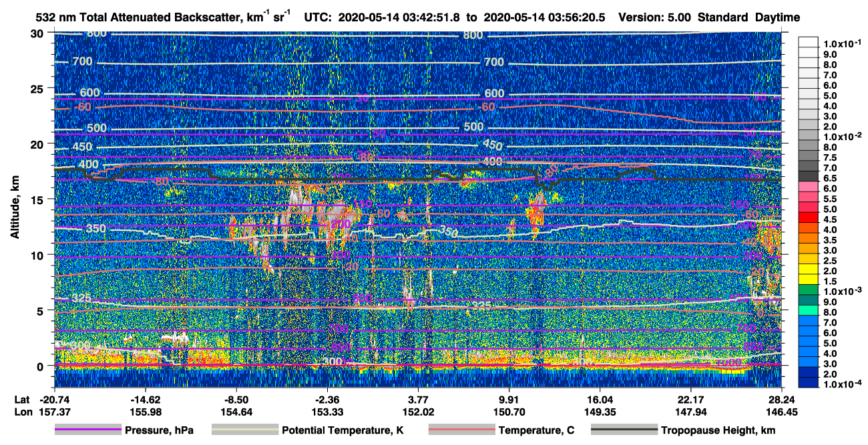The width and height of the screenshot is (868, 445).
Task: Click the 'Tropopause Height, km' legend text
Action: tap(718, 431)
